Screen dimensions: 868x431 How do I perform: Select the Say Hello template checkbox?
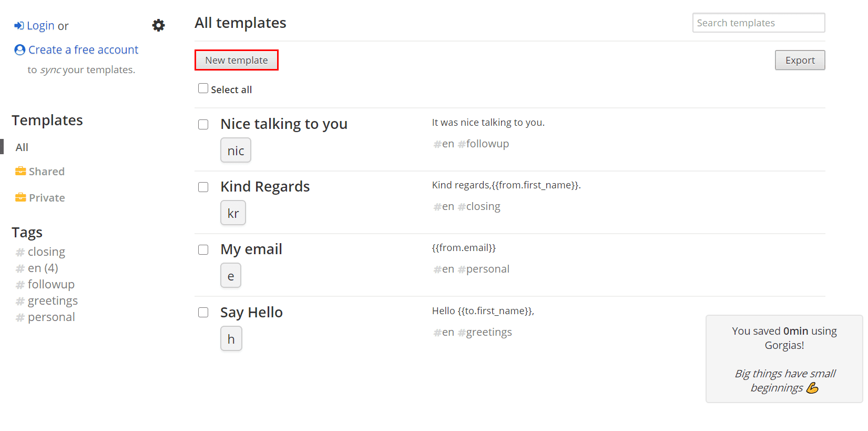coord(203,312)
